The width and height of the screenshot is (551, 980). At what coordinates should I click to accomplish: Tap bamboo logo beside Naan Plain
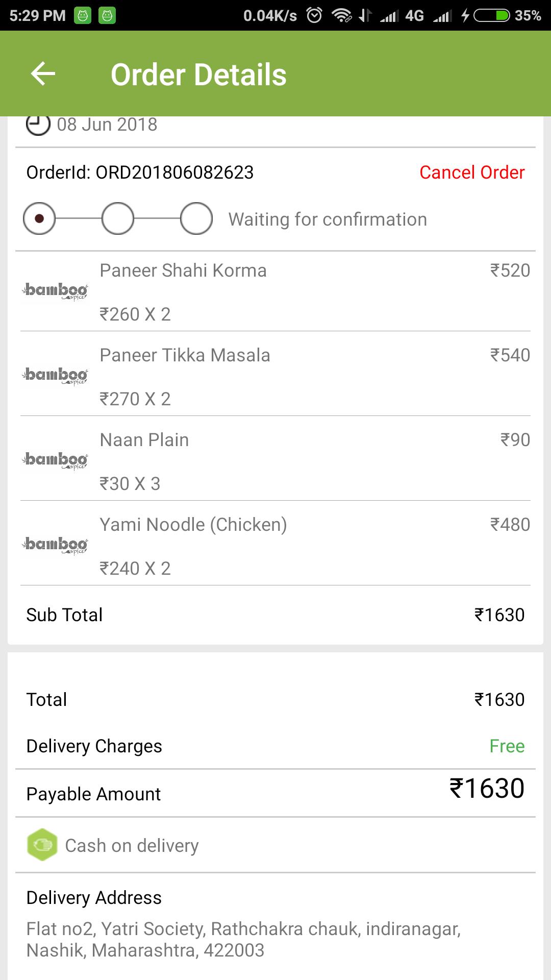point(55,460)
